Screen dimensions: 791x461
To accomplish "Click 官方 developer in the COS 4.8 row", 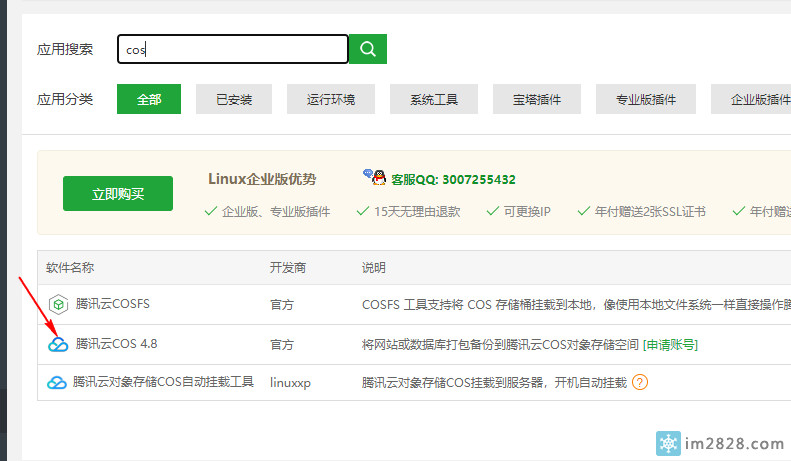I will click(x=282, y=345).
